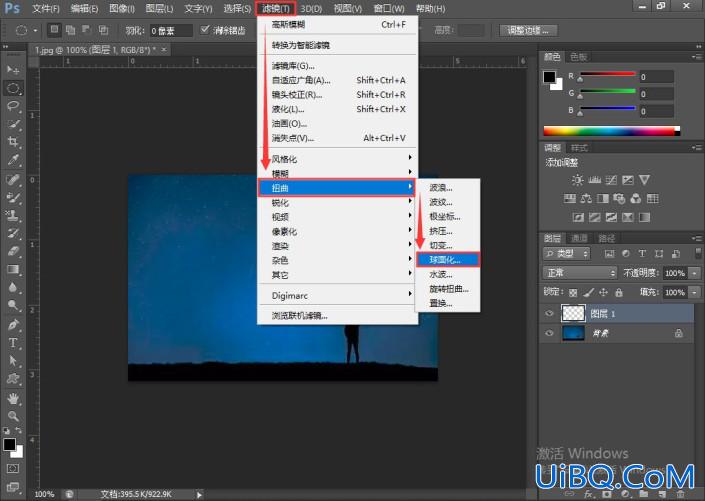Click the Lock all icon in Layers

click(x=619, y=292)
